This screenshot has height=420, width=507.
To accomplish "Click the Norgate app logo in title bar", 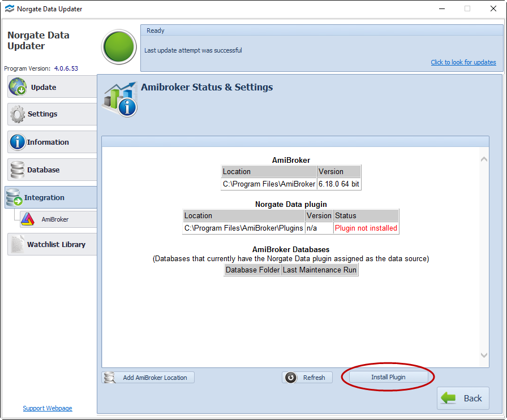I will (x=10, y=8).
